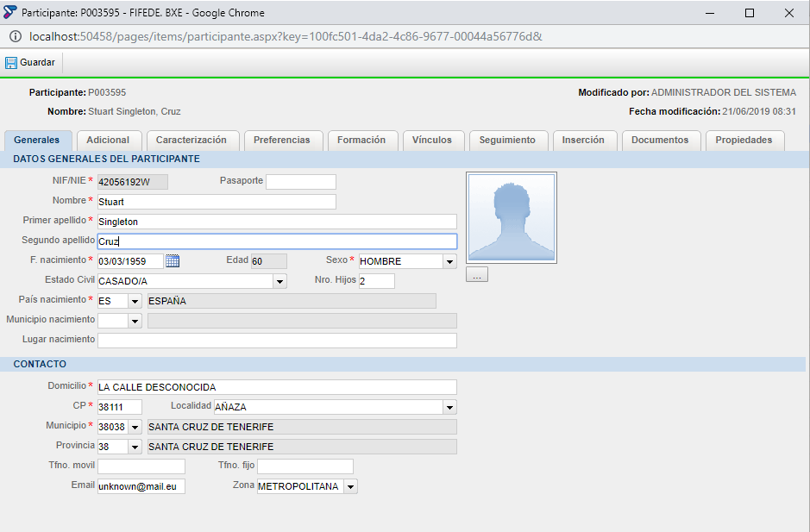Expand the Estado Civil dropdown
The width and height of the screenshot is (810, 532).
click(x=280, y=281)
